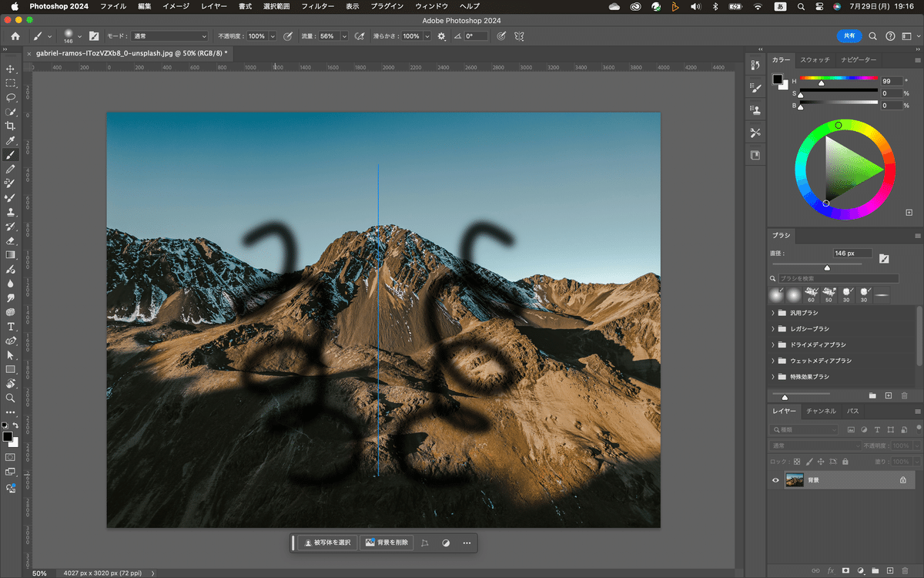Viewport: 924px width, 578px height.
Task: Switch to the チャンネル tab
Action: click(x=822, y=411)
